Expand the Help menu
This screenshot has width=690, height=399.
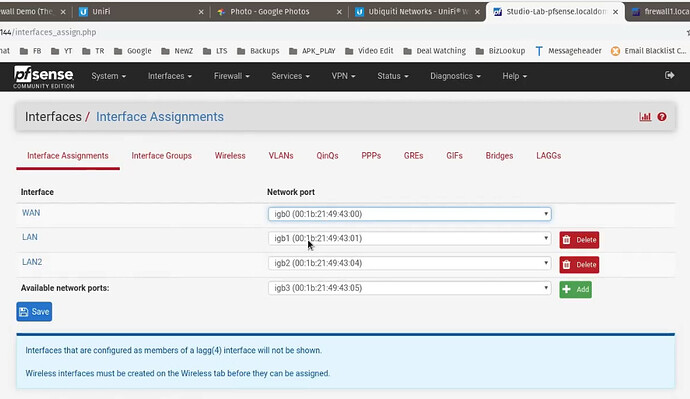click(x=514, y=76)
